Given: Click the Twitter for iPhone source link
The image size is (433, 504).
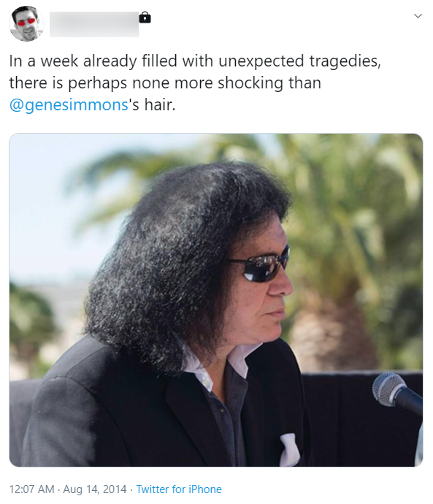Looking at the screenshot, I should [x=179, y=489].
